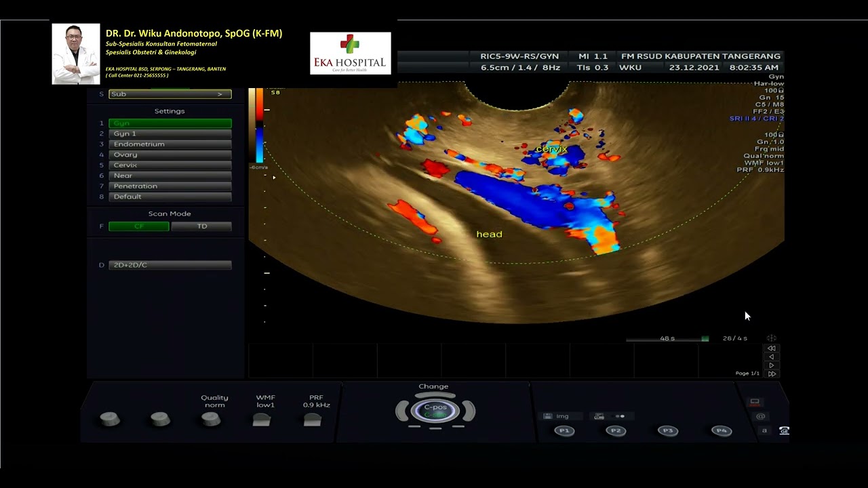Click the doctor's portrait photo

pyautogui.click(x=76, y=54)
